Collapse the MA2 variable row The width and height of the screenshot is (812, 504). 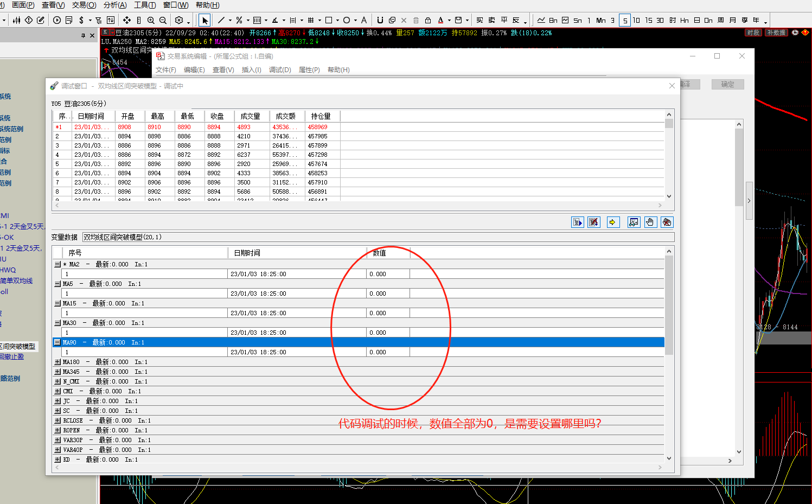point(57,264)
